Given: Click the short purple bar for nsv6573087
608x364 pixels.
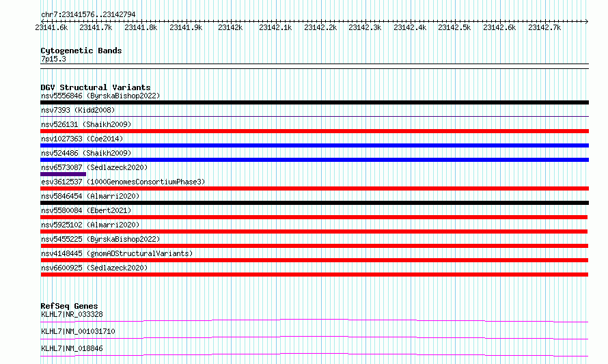Looking at the screenshot, I should pos(64,174).
